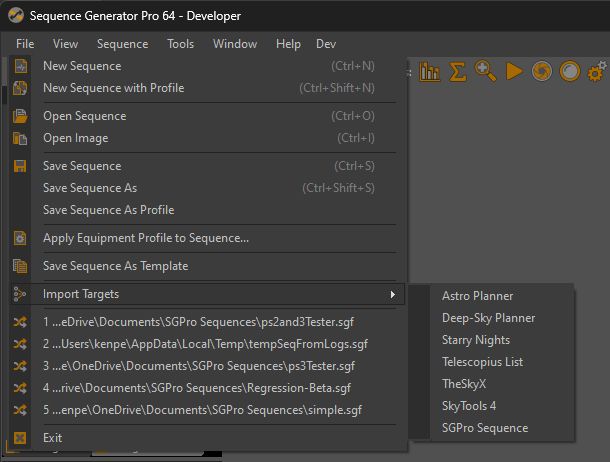This screenshot has height=462, width=610.
Task: Click the magnifier zoom toolbar icon
Action: point(485,72)
